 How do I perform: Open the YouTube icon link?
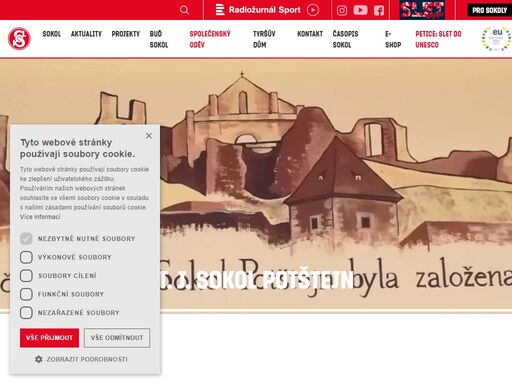(360, 10)
